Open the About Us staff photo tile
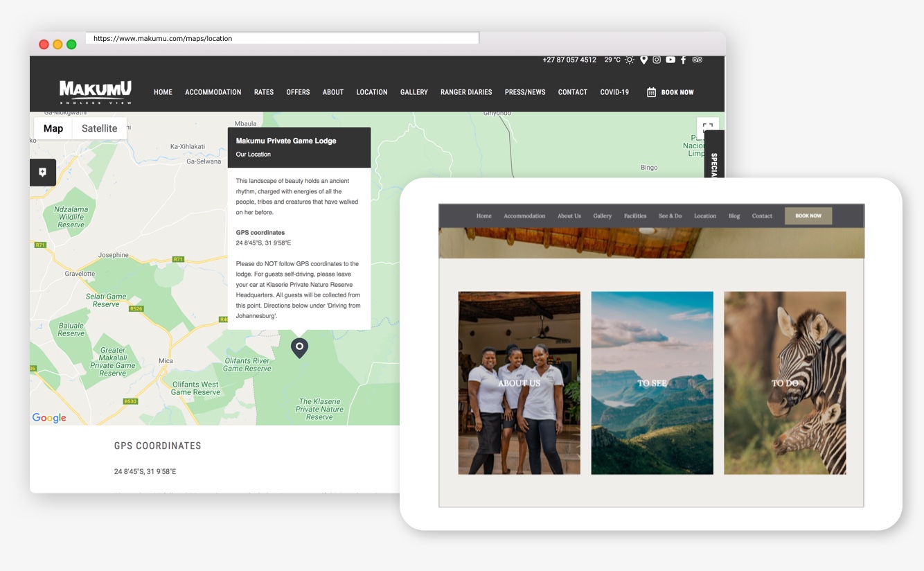Screen dimensions: 924x571 (519, 383)
